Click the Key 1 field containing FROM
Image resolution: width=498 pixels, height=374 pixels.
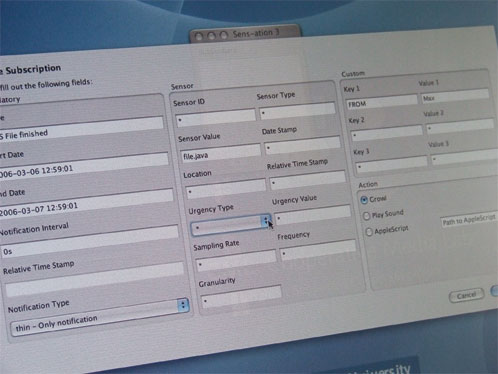click(x=381, y=102)
